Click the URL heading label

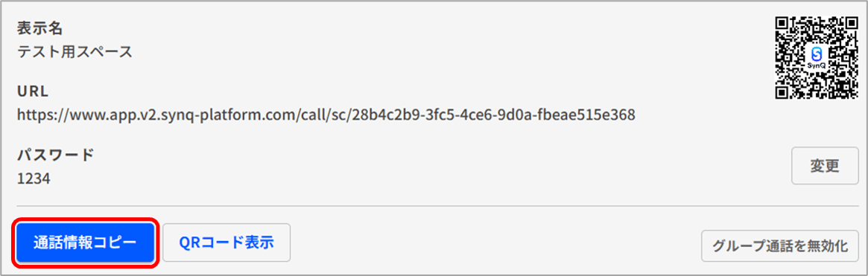click(33, 92)
